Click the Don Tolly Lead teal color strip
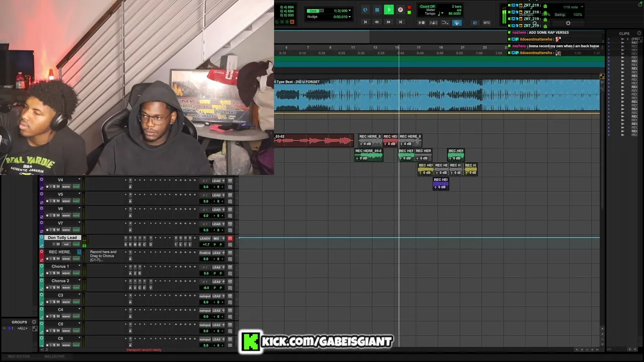 point(42,241)
